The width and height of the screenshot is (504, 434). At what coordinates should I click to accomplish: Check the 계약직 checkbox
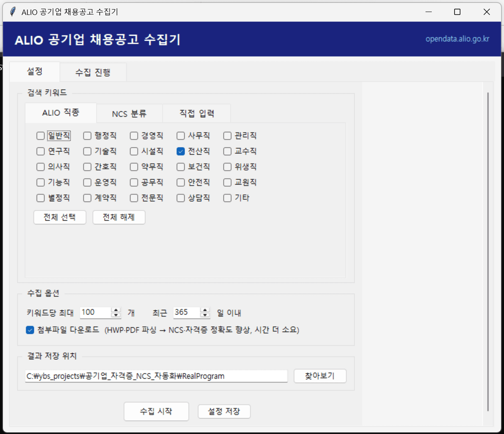tap(87, 198)
